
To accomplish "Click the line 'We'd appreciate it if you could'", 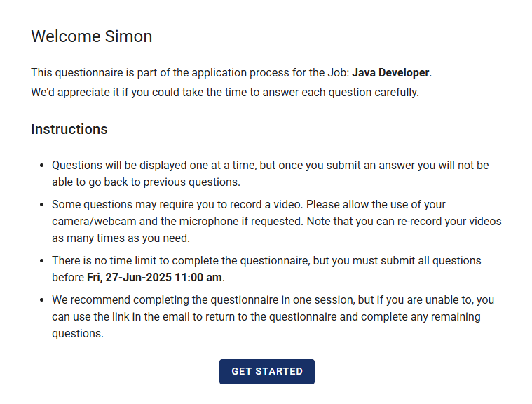I will click(224, 93).
